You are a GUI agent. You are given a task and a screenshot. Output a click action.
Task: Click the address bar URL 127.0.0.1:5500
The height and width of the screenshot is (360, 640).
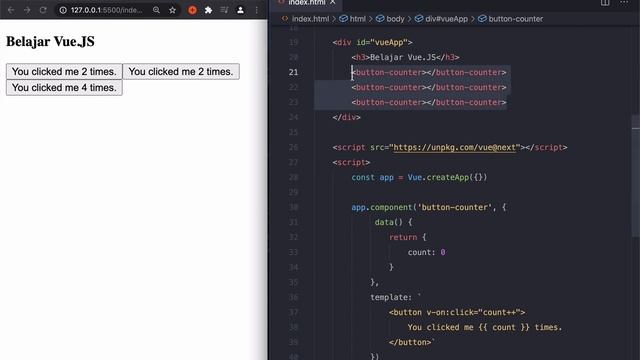(x=107, y=10)
